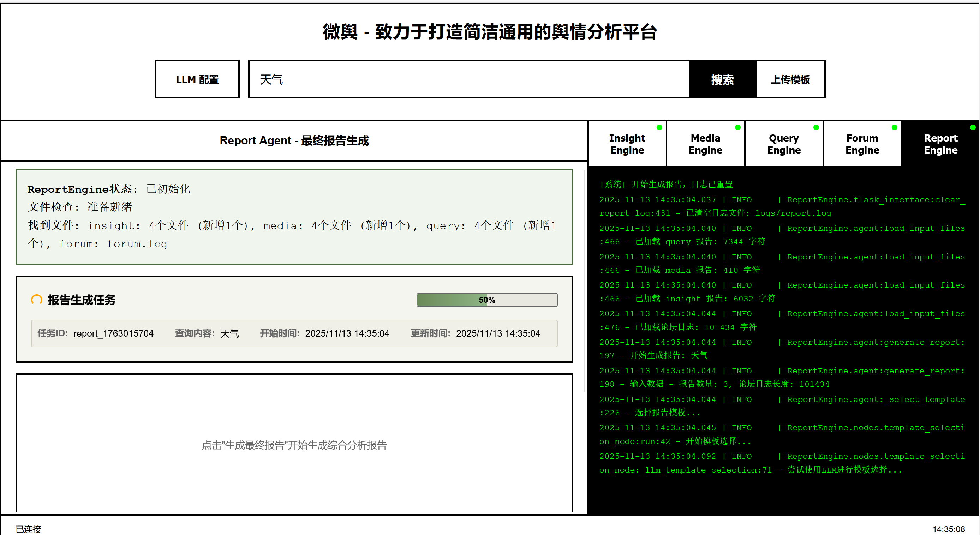The height and width of the screenshot is (535, 980).
Task: Click the log entry 已加载 query 报告: 7344 字符
Action: [782, 235]
